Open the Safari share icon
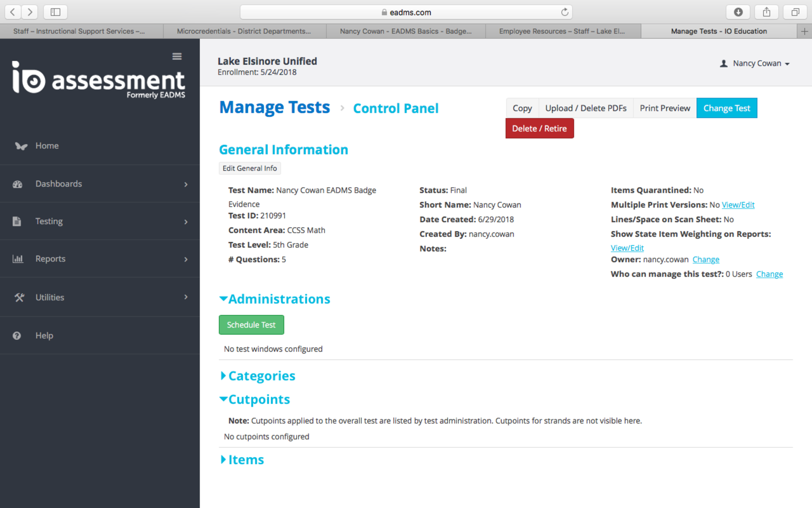 pos(766,12)
